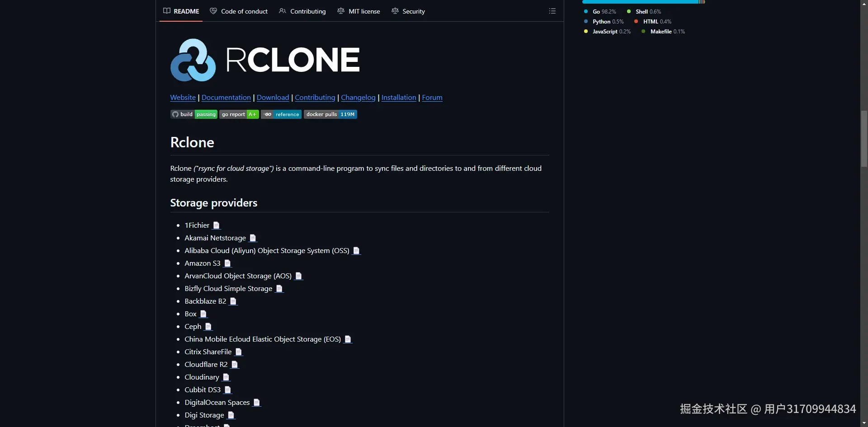The image size is (868, 427).
Task: Click the HTML 0.4% language entry
Action: click(x=653, y=22)
